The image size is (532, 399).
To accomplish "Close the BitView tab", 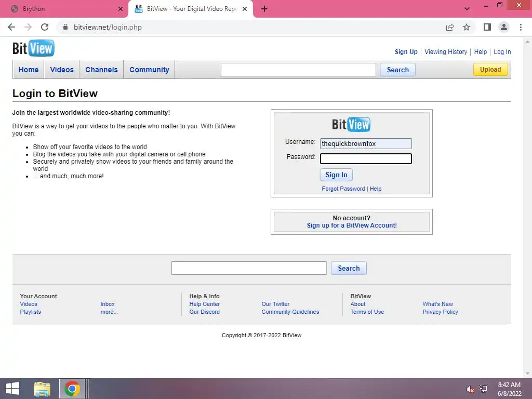I will tap(245, 9).
